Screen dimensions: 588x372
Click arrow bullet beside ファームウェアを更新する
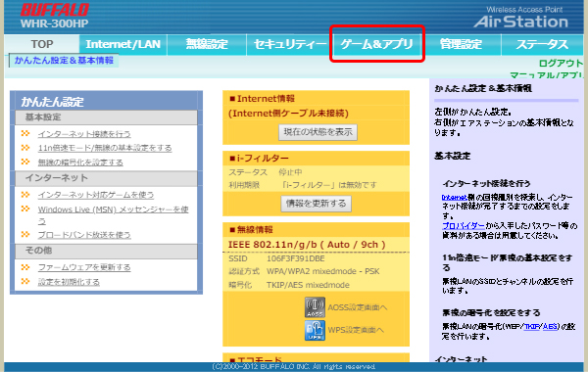coord(25,267)
